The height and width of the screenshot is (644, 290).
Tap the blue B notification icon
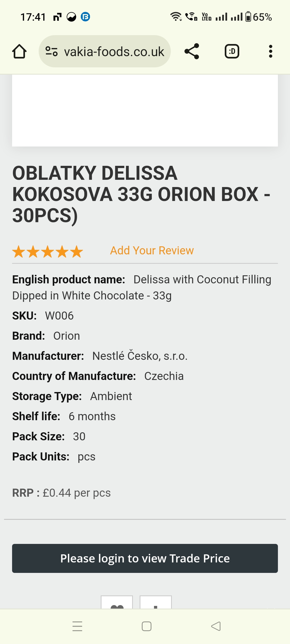[x=85, y=17]
